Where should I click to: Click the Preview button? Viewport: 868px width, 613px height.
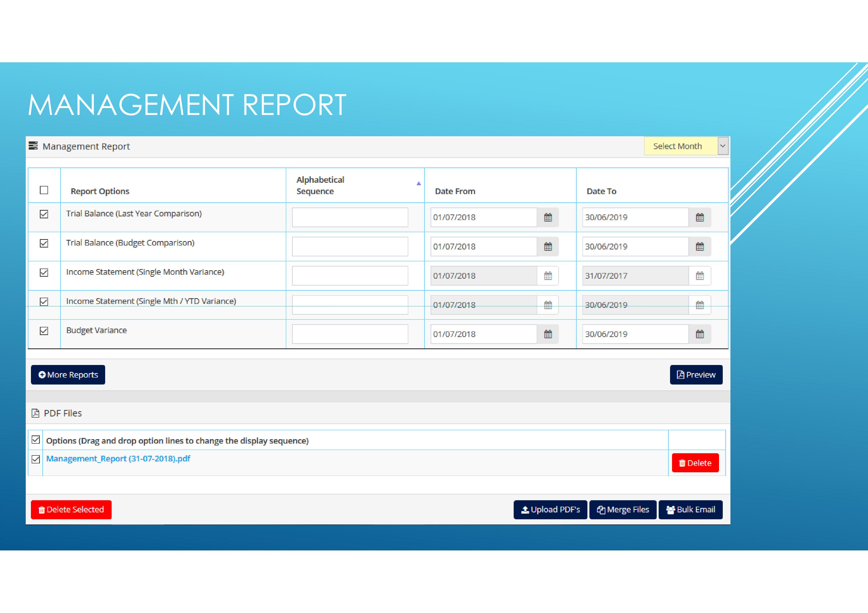coord(696,375)
